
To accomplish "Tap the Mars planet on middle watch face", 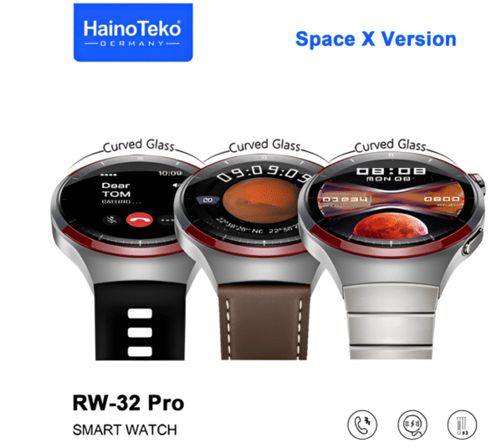I will tap(261, 200).
